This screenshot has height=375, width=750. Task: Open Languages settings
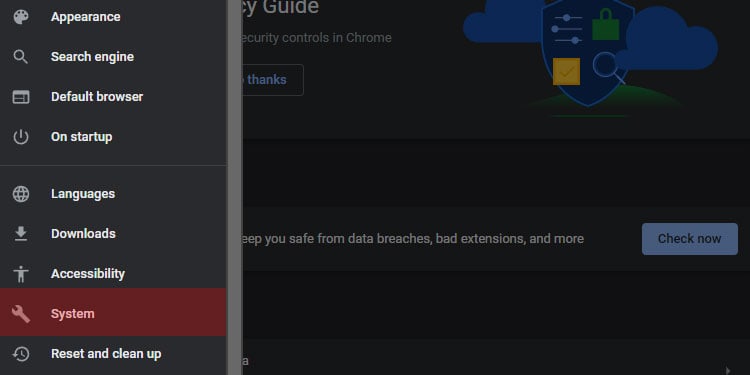coord(113,194)
